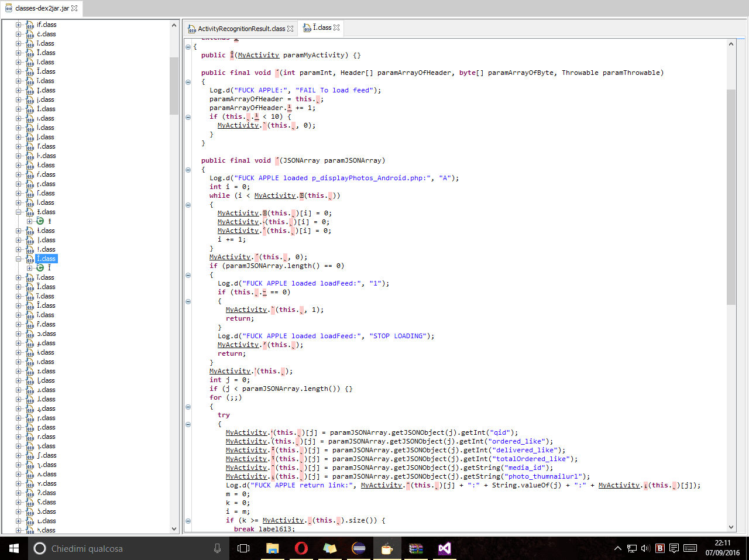Screen dimensions: 749x560
Task: Fold the for (;;) loop block
Action: click(x=188, y=407)
